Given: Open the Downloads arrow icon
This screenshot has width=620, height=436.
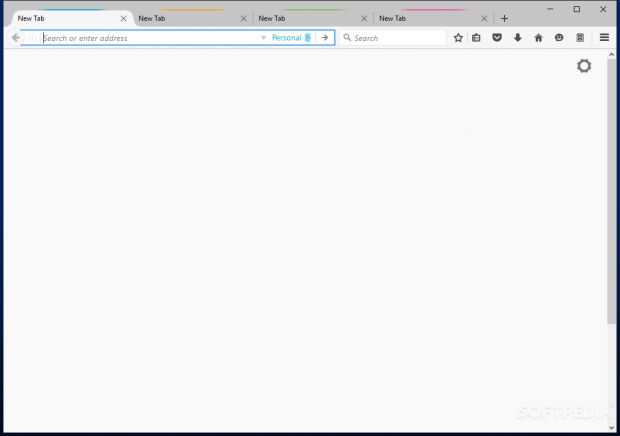Looking at the screenshot, I should pyautogui.click(x=517, y=38).
